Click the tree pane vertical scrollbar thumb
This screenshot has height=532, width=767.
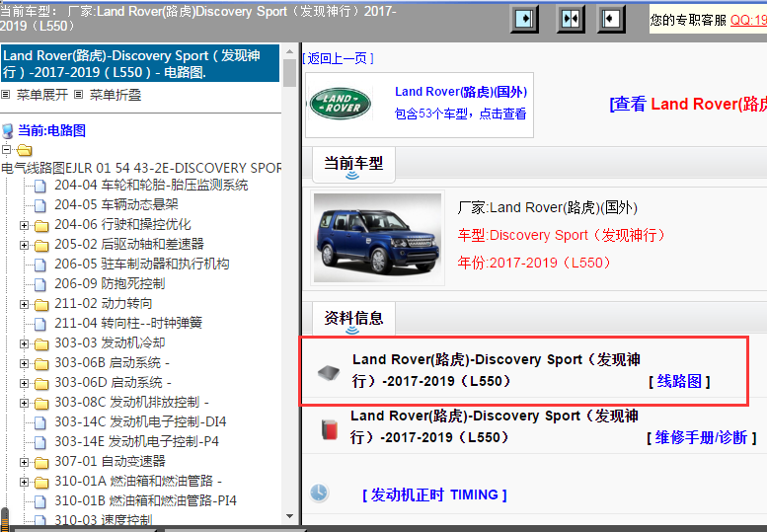(289, 72)
